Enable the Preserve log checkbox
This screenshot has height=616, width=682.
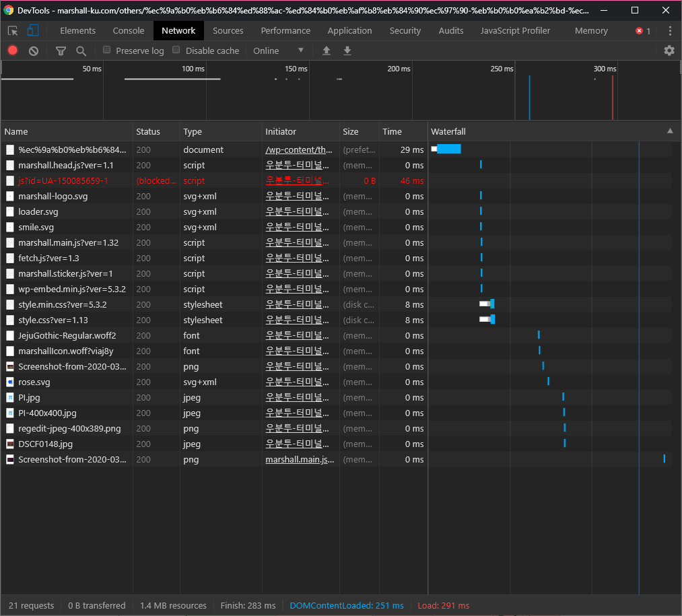[106, 50]
